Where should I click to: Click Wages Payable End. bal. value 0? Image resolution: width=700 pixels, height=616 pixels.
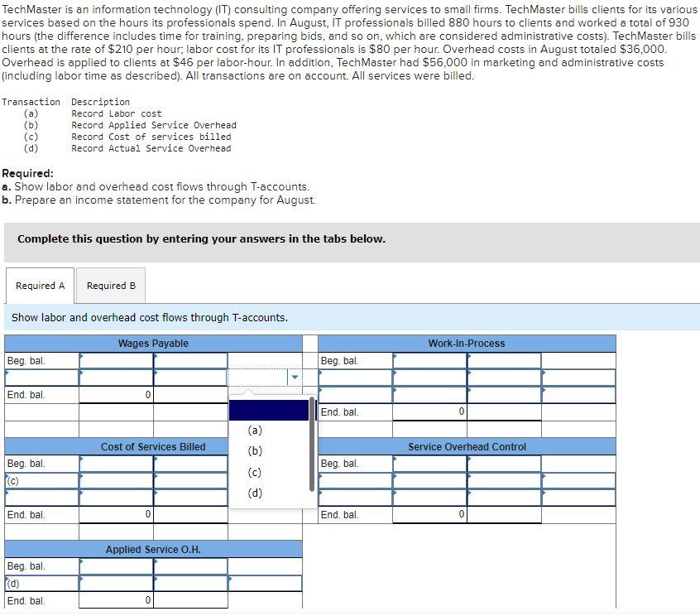(x=116, y=395)
